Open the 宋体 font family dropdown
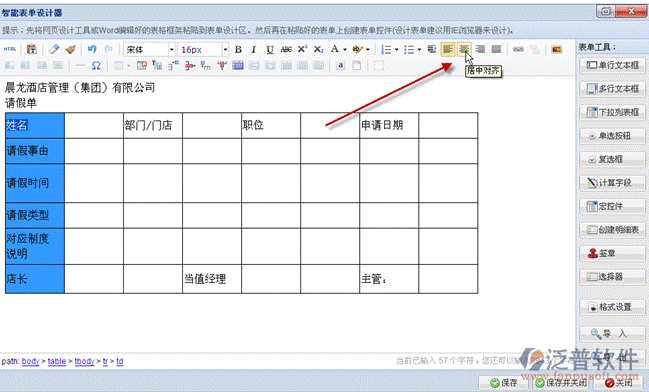Viewport: 649px width, 392px height. click(x=149, y=49)
